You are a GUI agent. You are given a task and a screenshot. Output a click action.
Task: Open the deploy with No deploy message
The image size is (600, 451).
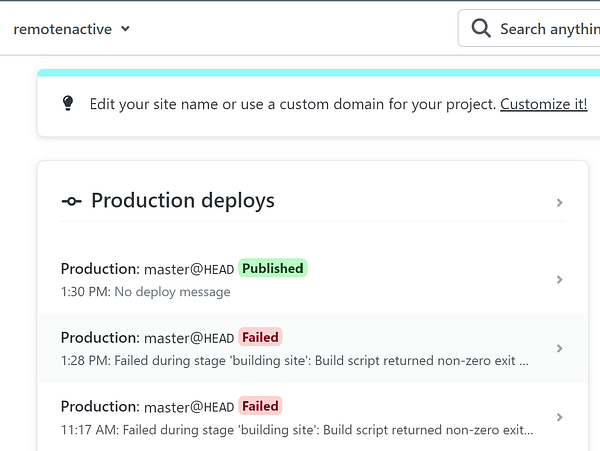[x=172, y=292]
